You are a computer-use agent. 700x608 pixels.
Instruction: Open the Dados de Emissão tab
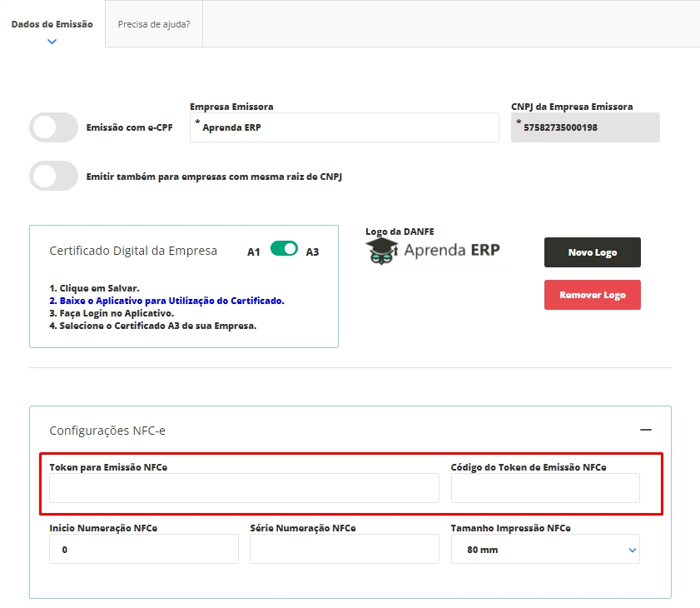(52, 24)
